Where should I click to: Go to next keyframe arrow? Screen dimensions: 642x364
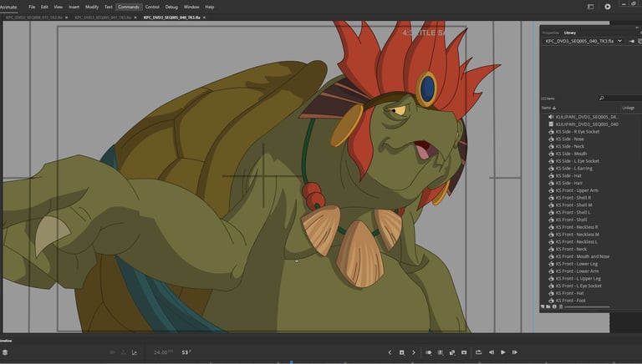(414, 352)
